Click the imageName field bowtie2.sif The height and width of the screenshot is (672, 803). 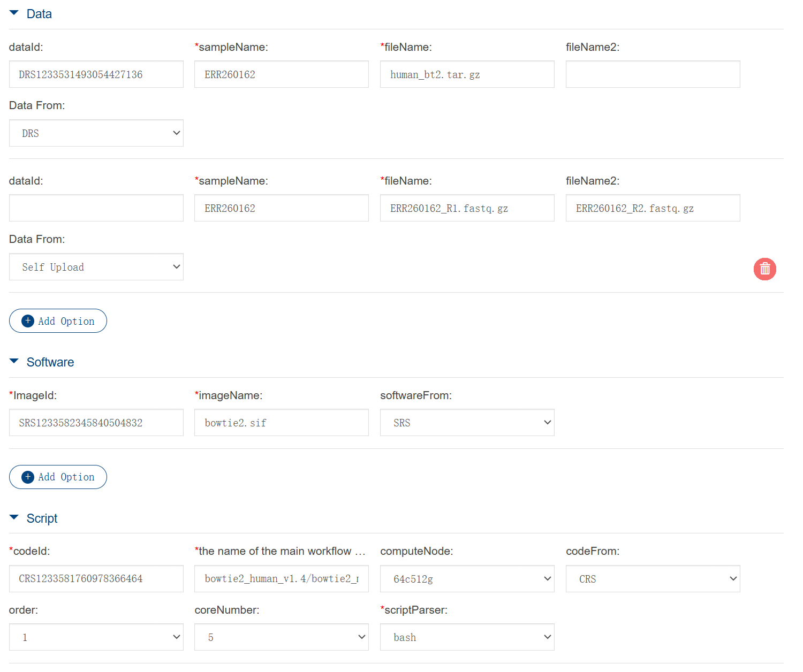pos(282,423)
